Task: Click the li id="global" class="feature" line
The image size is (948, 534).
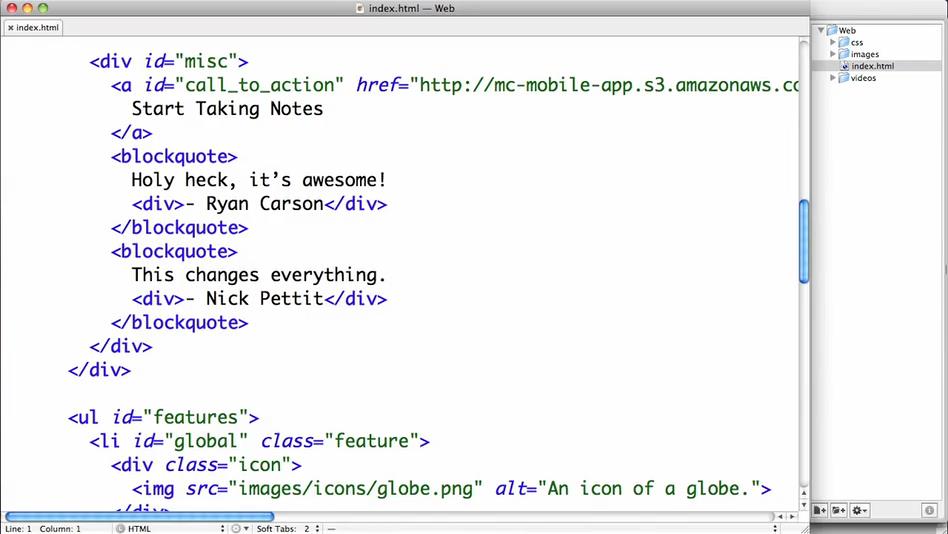Action: [x=259, y=441]
